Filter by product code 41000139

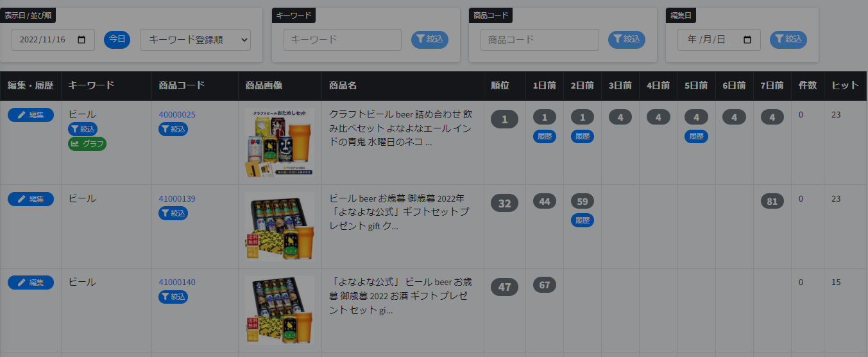tap(173, 213)
